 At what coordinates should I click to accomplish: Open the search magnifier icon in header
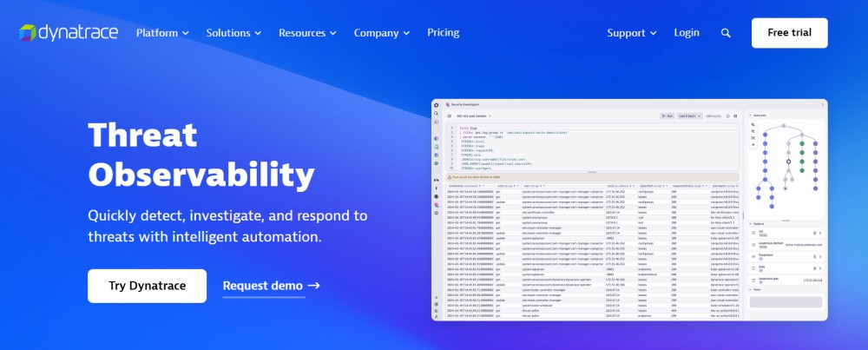(x=726, y=33)
